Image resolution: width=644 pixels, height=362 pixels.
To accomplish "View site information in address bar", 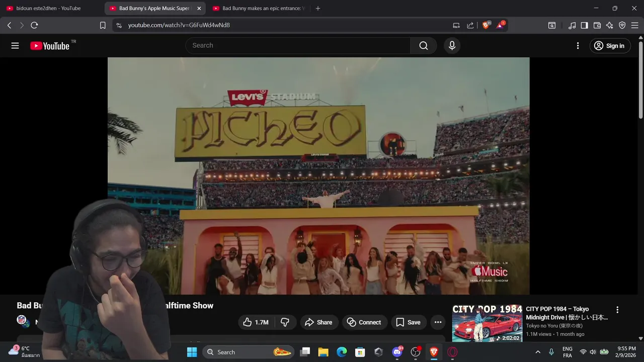I will click(x=119, y=25).
